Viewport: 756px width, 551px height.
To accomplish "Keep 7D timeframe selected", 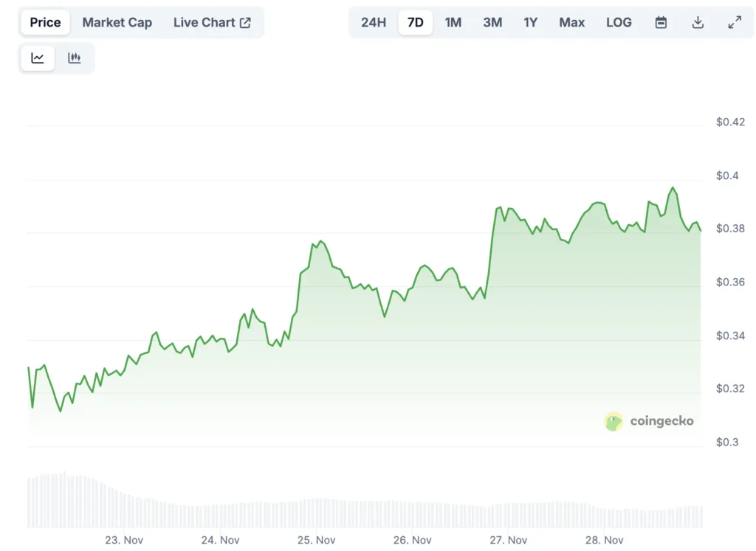I will [415, 22].
